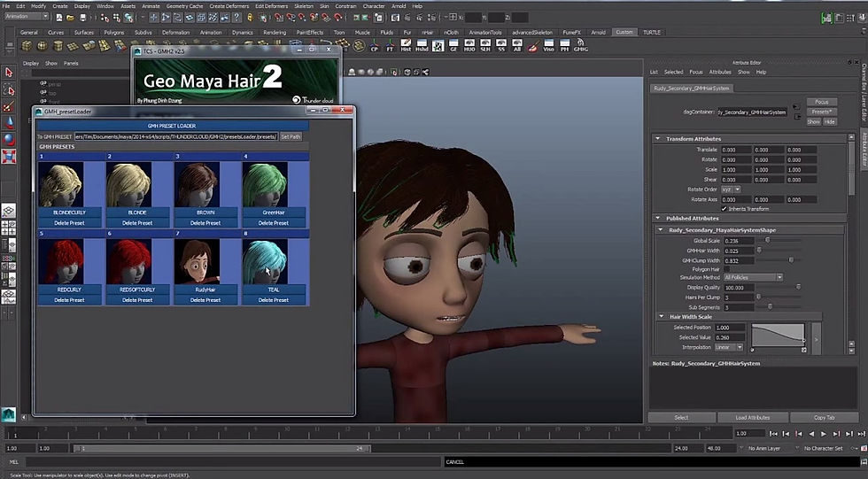The image size is (868, 479).
Task: Switch to the nHair shelf tab
Action: pos(427,32)
